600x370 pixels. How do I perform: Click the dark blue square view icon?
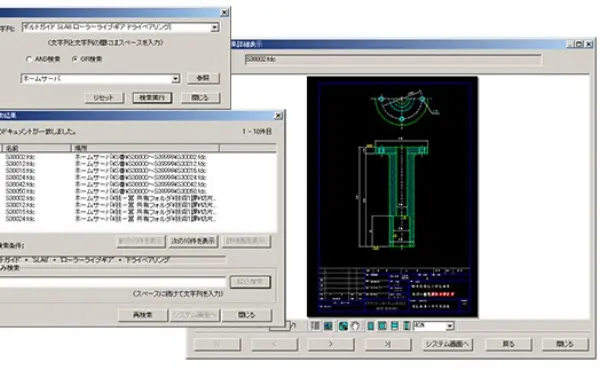pos(328,326)
